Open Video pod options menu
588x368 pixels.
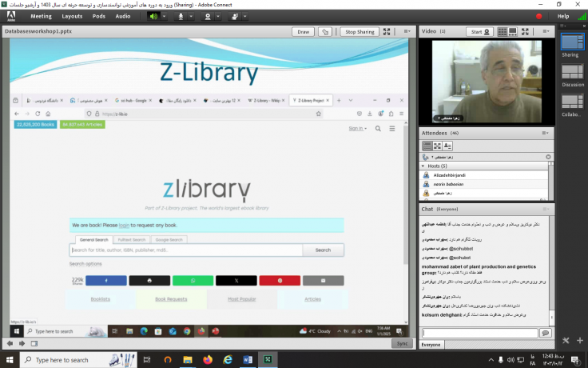point(546,31)
